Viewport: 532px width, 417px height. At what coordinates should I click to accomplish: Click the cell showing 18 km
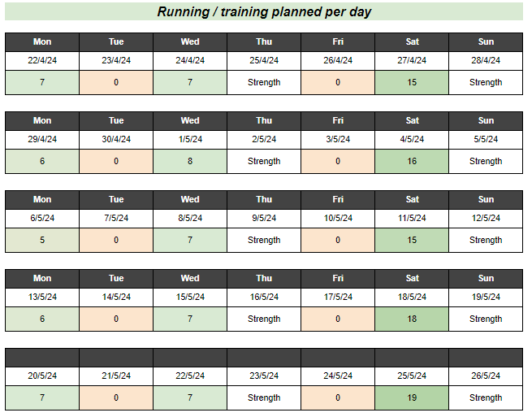[x=412, y=319]
